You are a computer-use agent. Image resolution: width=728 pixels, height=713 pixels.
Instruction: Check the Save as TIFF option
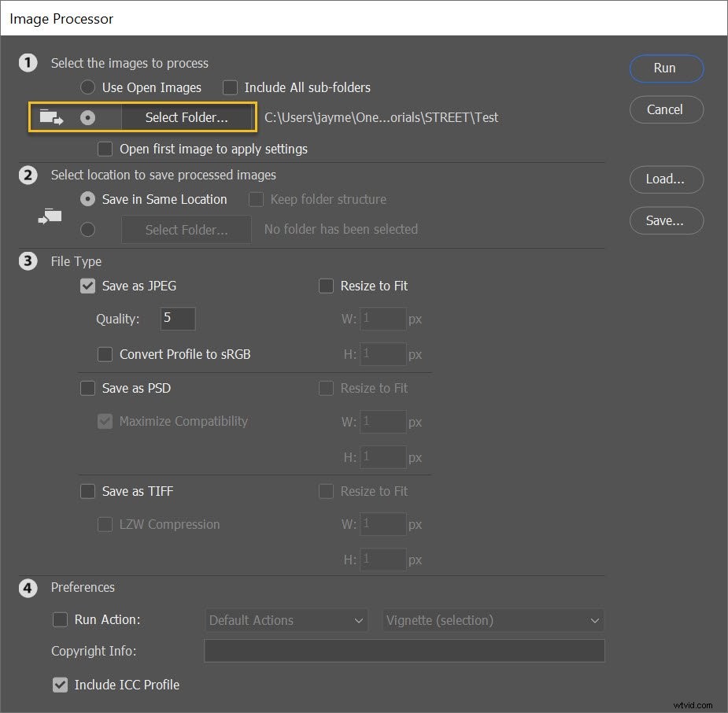click(87, 491)
